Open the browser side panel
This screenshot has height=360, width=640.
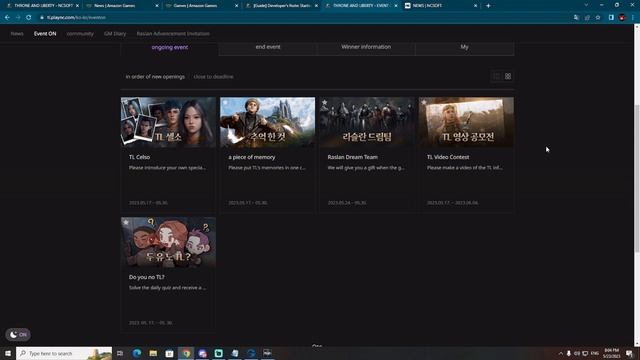tap(611, 18)
